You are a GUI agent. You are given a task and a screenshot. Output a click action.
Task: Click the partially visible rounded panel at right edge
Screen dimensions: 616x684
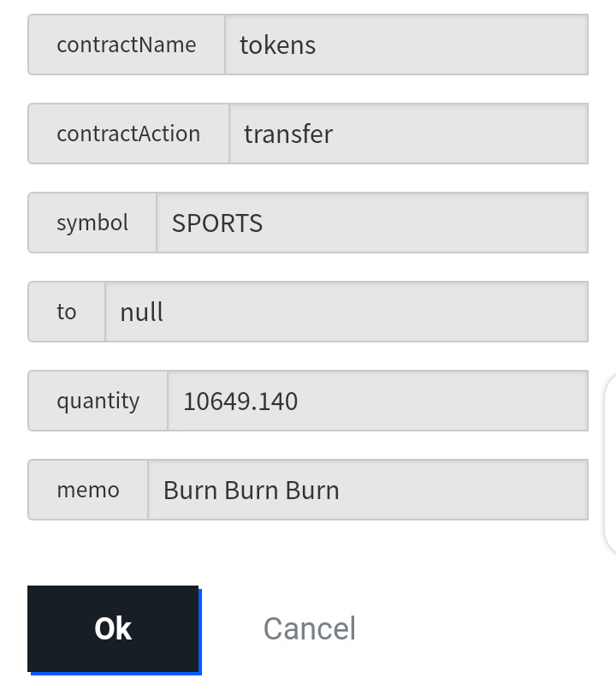coord(610,464)
